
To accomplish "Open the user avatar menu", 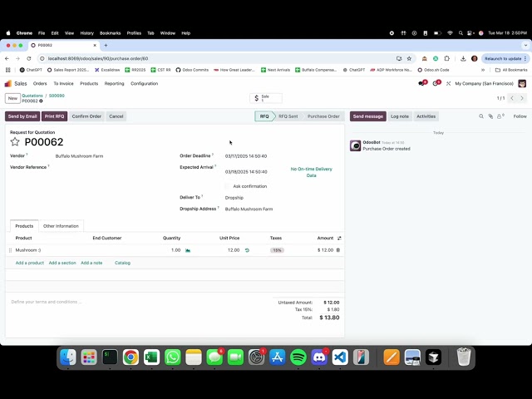I will coord(522,83).
